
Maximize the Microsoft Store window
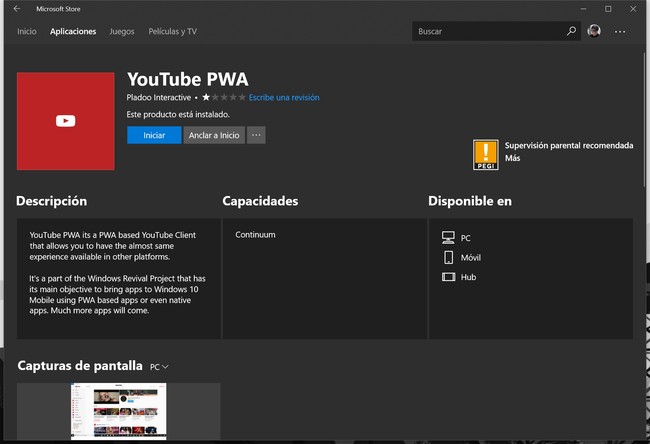point(608,9)
